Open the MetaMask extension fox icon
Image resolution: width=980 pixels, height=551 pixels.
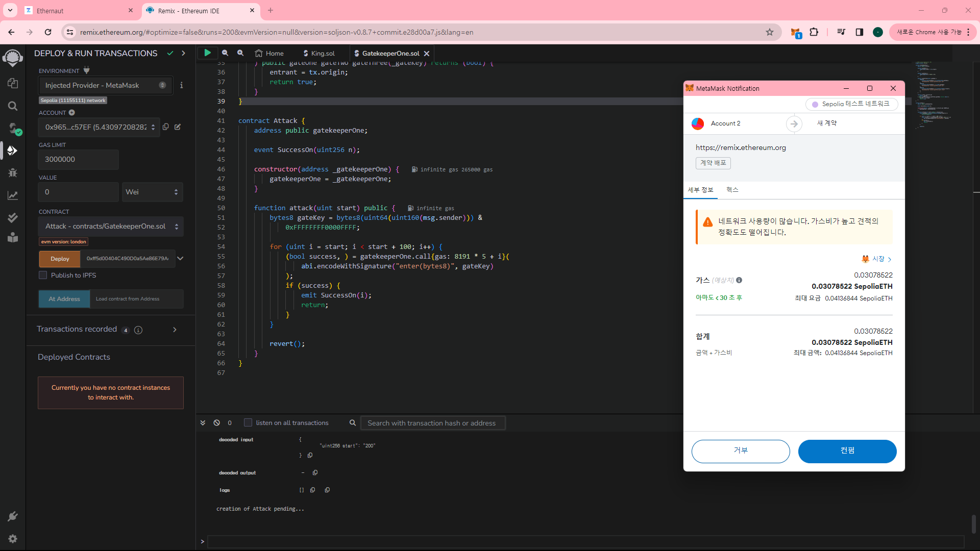pos(795,33)
